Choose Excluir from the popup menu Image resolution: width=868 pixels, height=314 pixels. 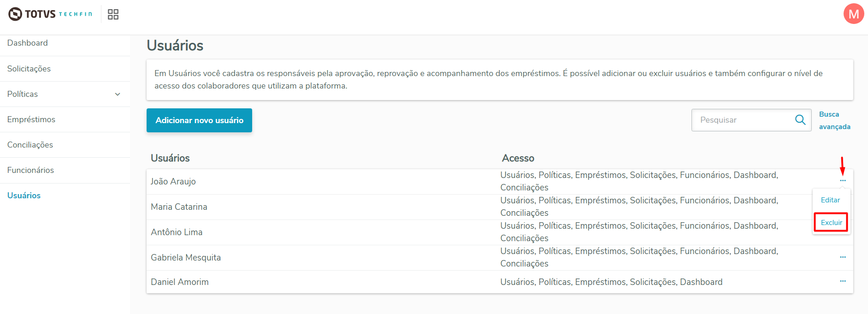tap(831, 223)
